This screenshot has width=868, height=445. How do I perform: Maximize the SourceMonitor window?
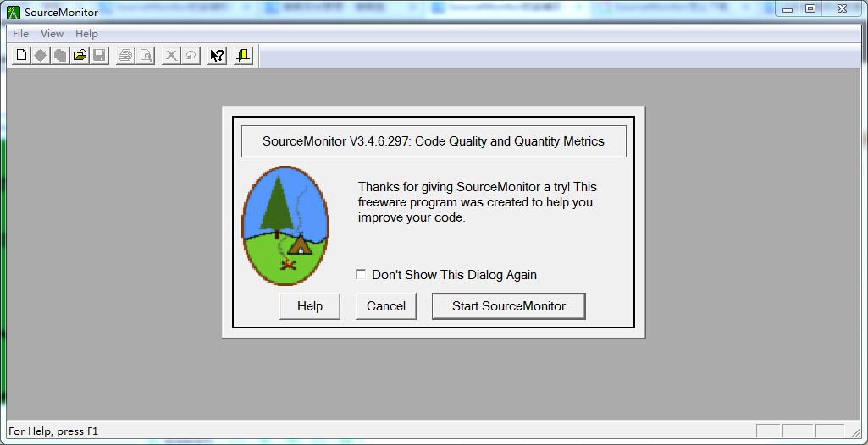(x=810, y=8)
